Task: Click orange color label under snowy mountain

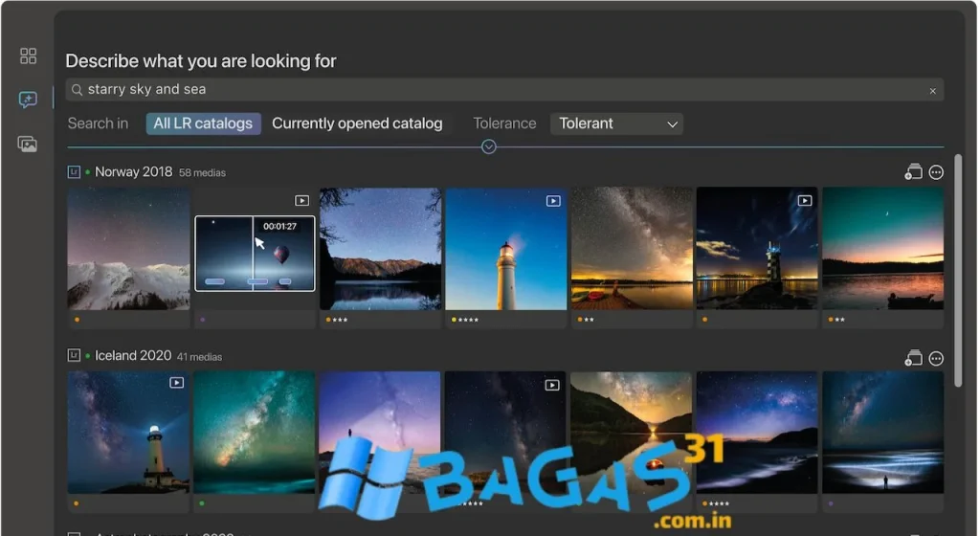Action: 77,320
